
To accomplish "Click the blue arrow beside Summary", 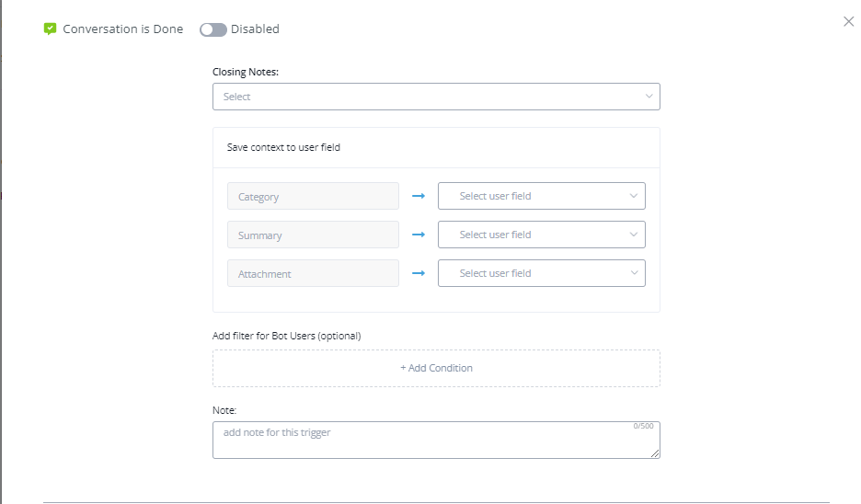I will [419, 235].
